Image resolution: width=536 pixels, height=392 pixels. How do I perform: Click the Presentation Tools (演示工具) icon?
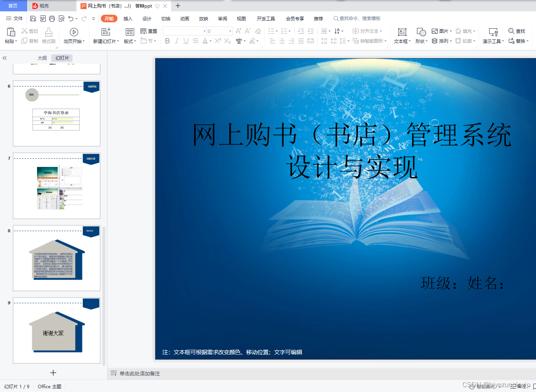click(x=493, y=32)
